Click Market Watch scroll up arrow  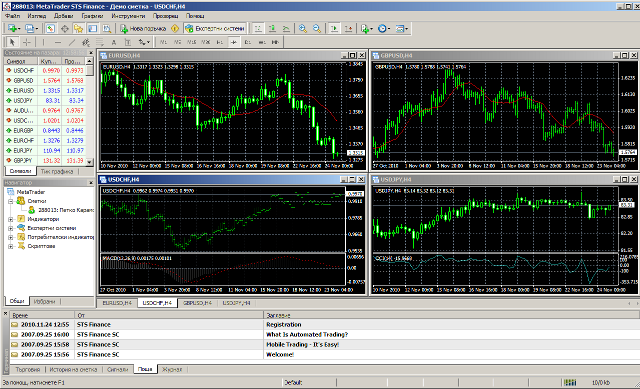pyautogui.click(x=90, y=61)
